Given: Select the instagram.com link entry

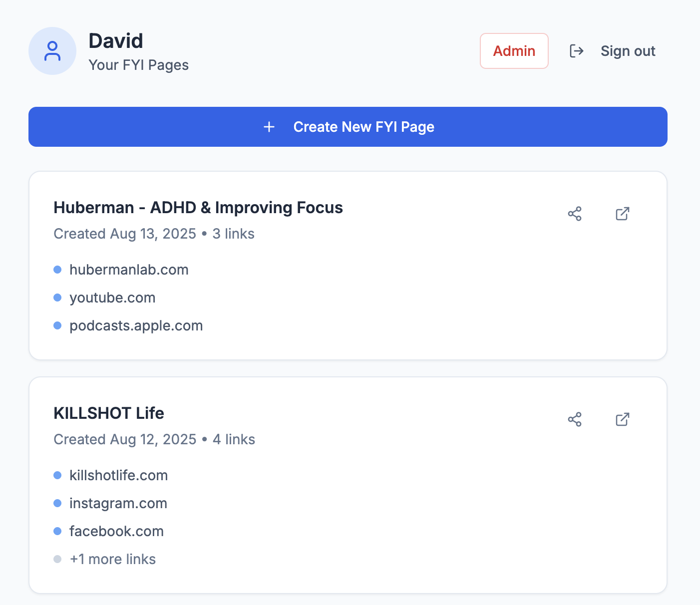Looking at the screenshot, I should tap(118, 503).
